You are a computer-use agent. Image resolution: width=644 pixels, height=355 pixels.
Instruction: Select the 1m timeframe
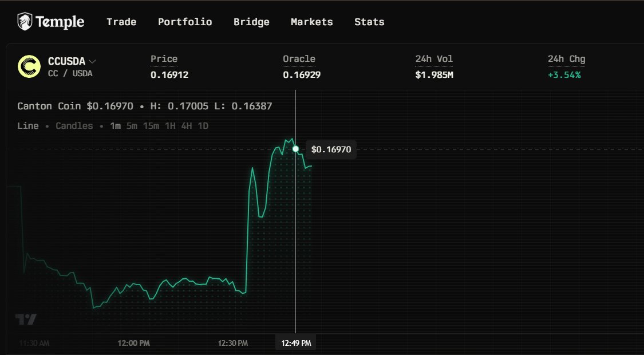pyautogui.click(x=116, y=126)
